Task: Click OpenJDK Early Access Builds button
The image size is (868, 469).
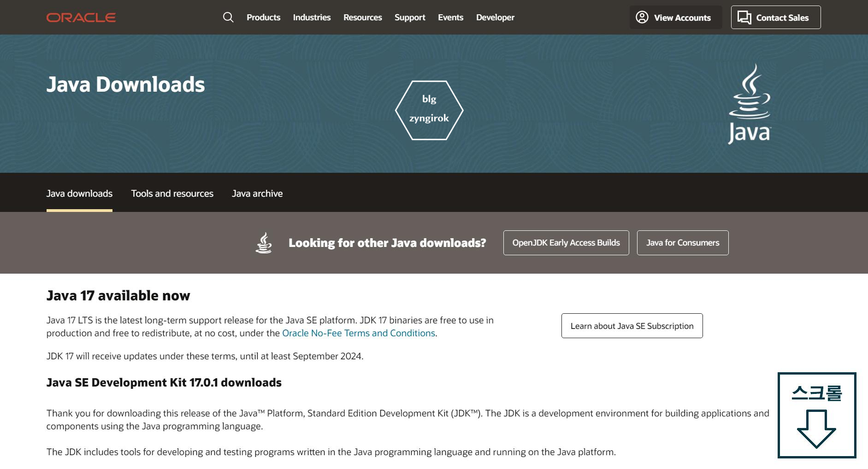Action: tap(566, 243)
